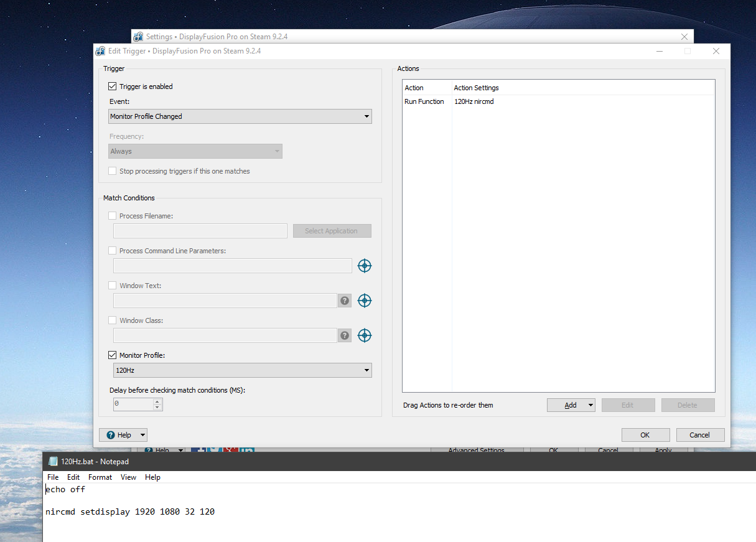
Task: Open the Event dropdown showing Monitor Profile Changed
Action: tap(240, 116)
